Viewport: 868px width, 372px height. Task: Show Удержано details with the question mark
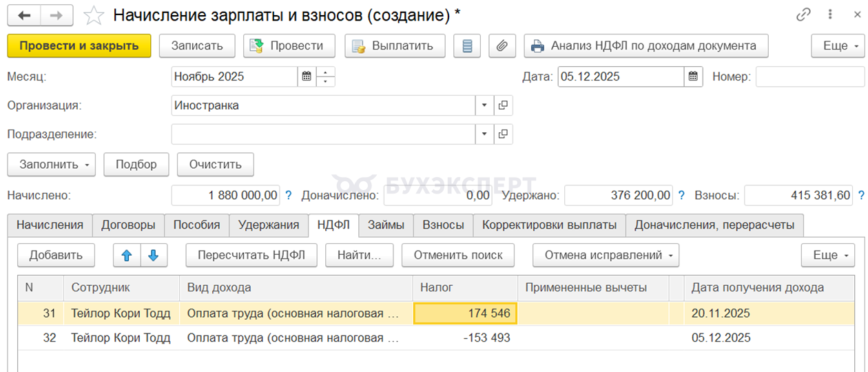(681, 196)
